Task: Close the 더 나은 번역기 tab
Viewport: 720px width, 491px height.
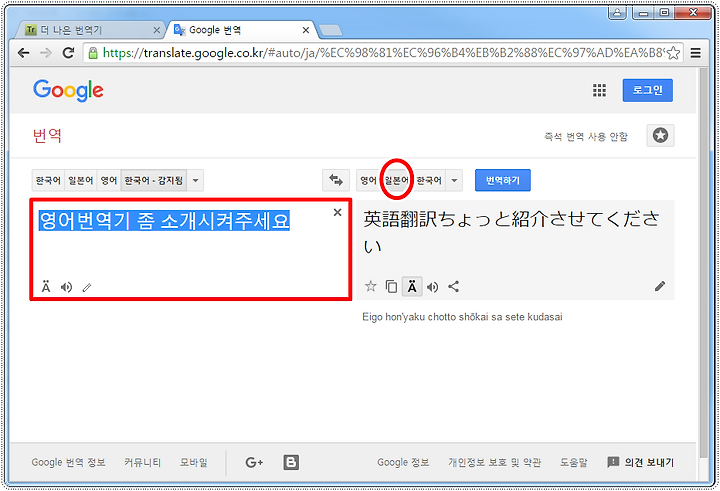Action: pyautogui.click(x=157, y=30)
